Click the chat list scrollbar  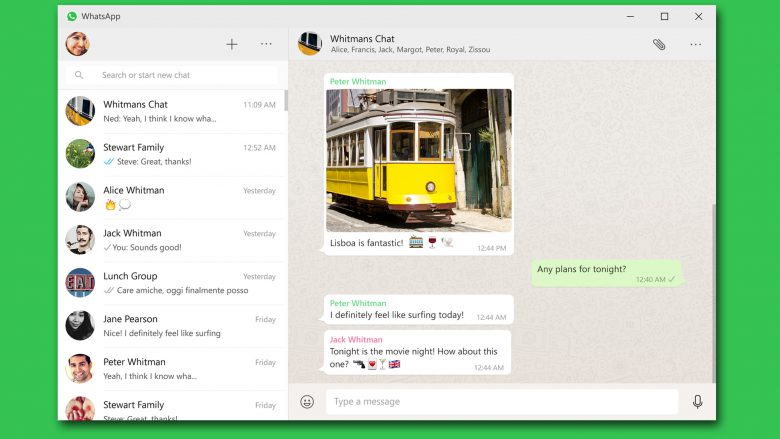[x=286, y=100]
